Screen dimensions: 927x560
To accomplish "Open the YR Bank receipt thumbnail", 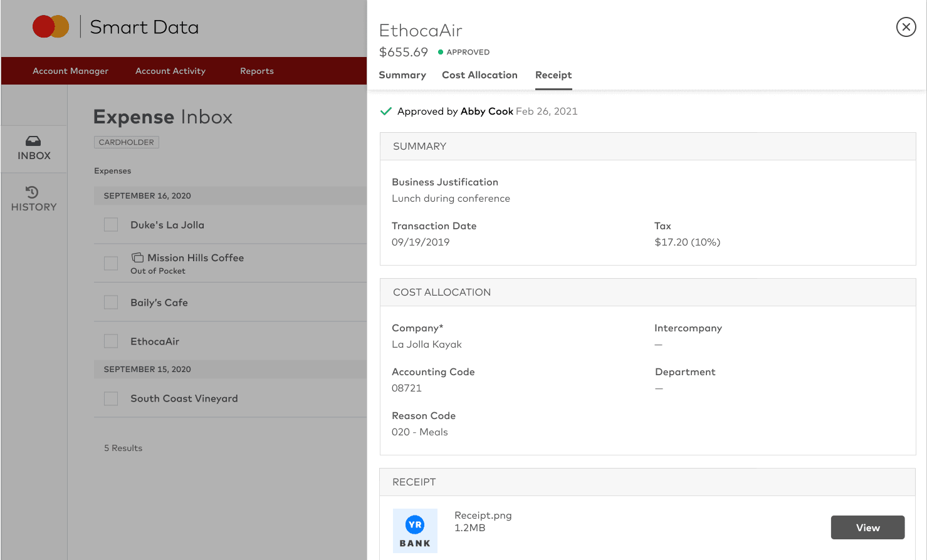I will pyautogui.click(x=415, y=531).
